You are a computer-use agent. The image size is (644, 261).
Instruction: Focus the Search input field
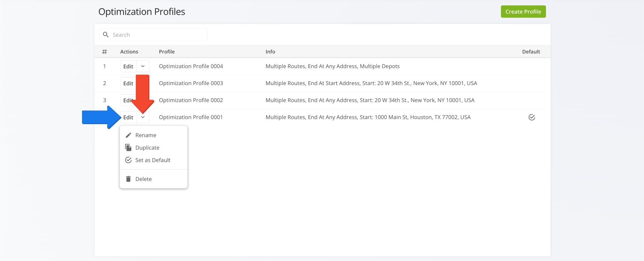pyautogui.click(x=153, y=35)
